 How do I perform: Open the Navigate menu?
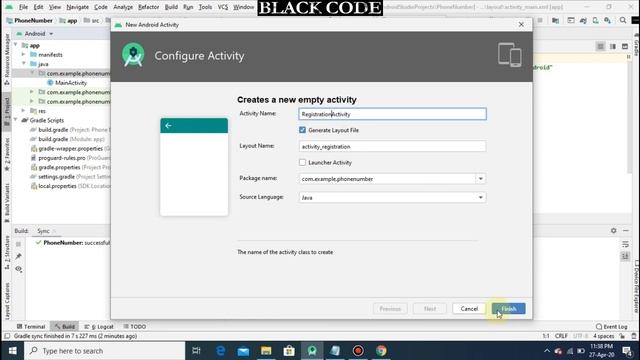pos(77,7)
